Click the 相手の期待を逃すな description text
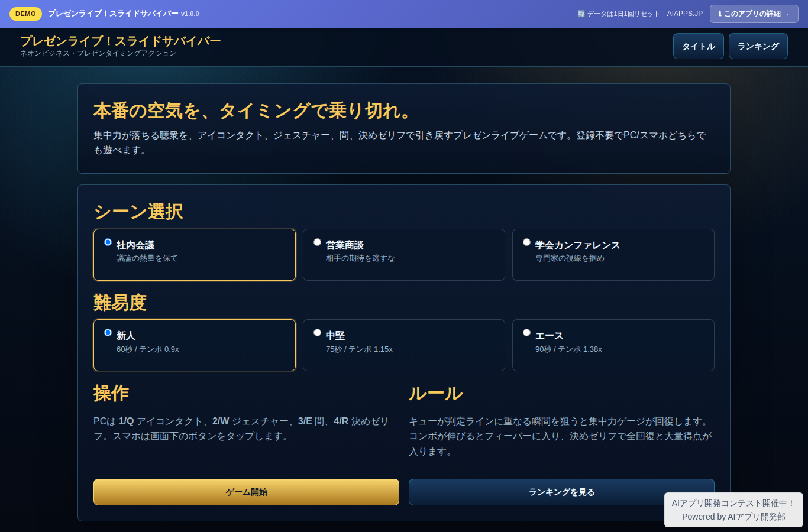 [360, 258]
